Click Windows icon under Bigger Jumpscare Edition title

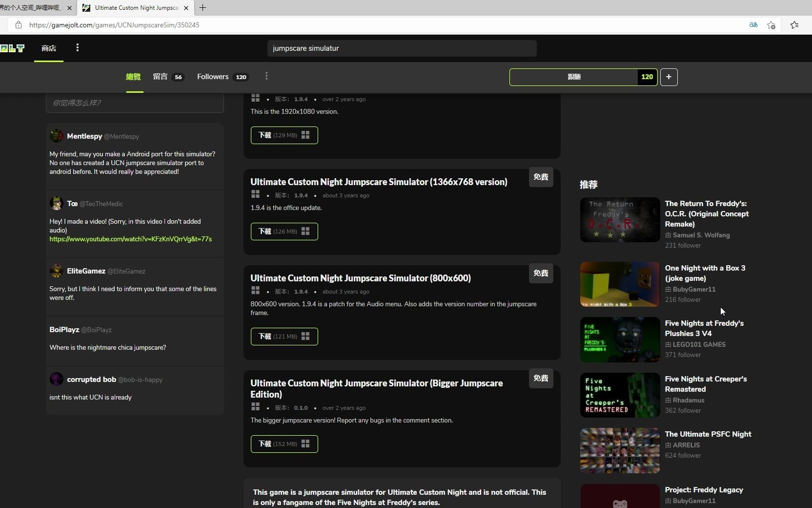point(255,407)
